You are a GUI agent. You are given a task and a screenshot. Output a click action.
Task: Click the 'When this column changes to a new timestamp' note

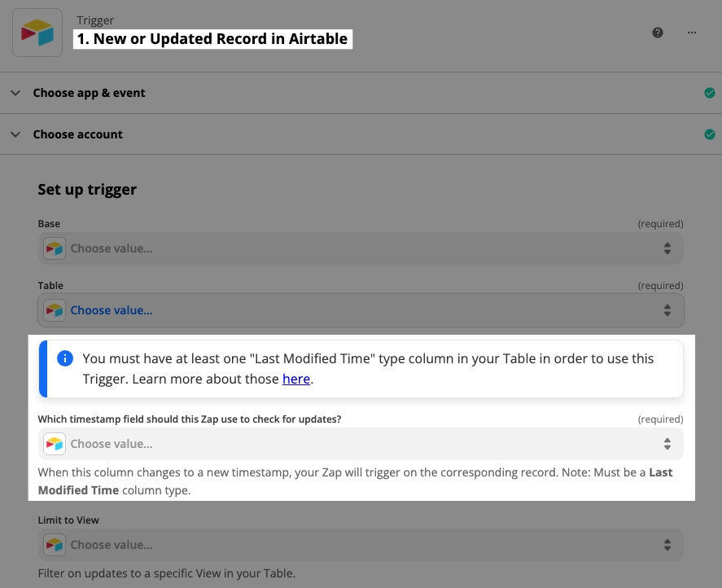pos(355,481)
